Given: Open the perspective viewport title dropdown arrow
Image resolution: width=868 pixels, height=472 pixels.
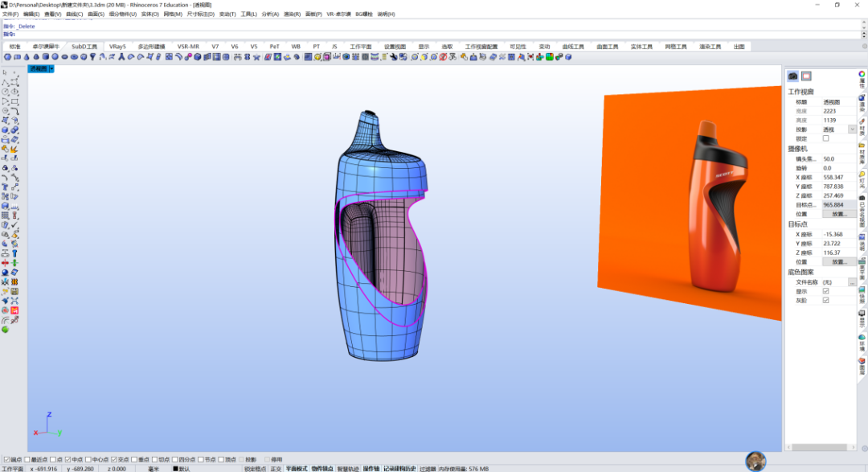Looking at the screenshot, I should [51, 68].
